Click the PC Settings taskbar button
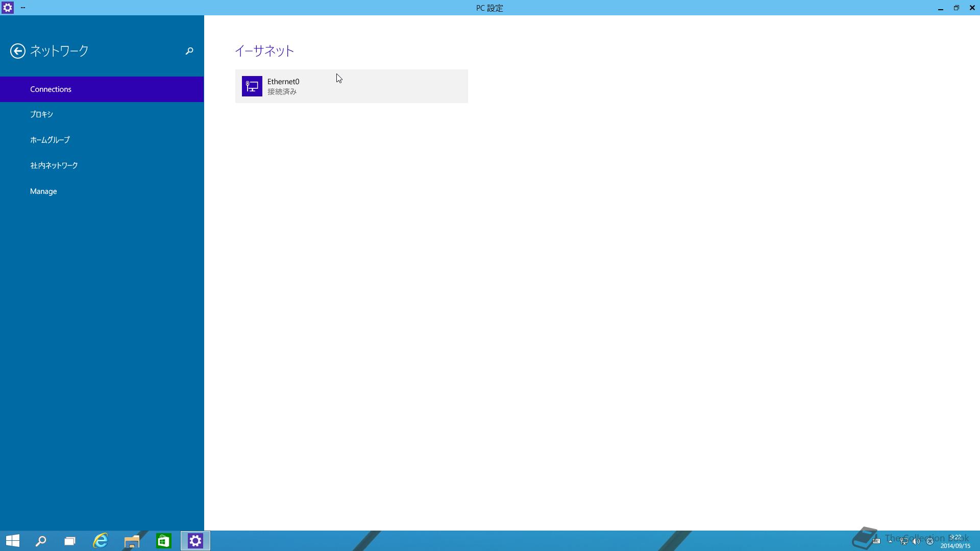Viewport: 980px width, 551px height. [x=195, y=541]
